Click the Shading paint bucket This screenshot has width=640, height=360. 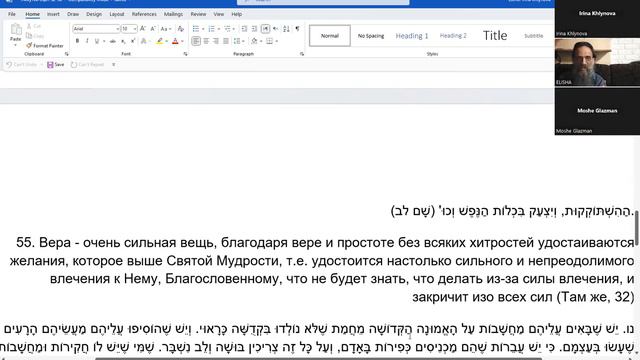254,41
